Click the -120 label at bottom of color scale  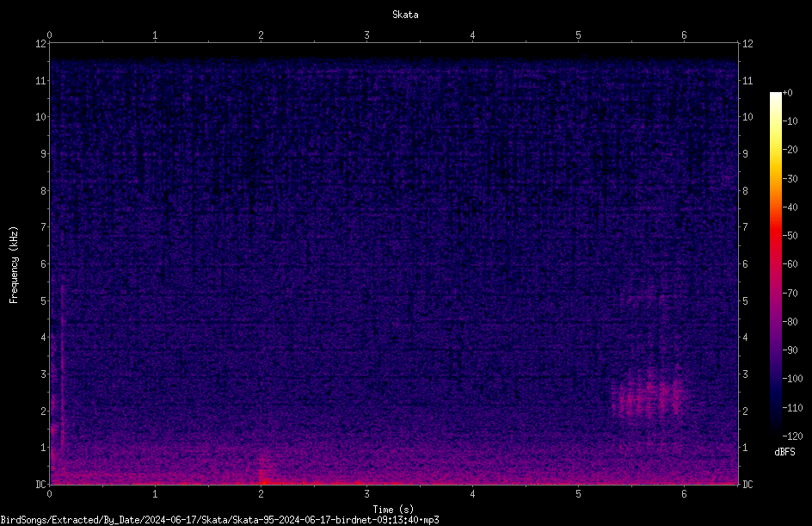click(792, 436)
